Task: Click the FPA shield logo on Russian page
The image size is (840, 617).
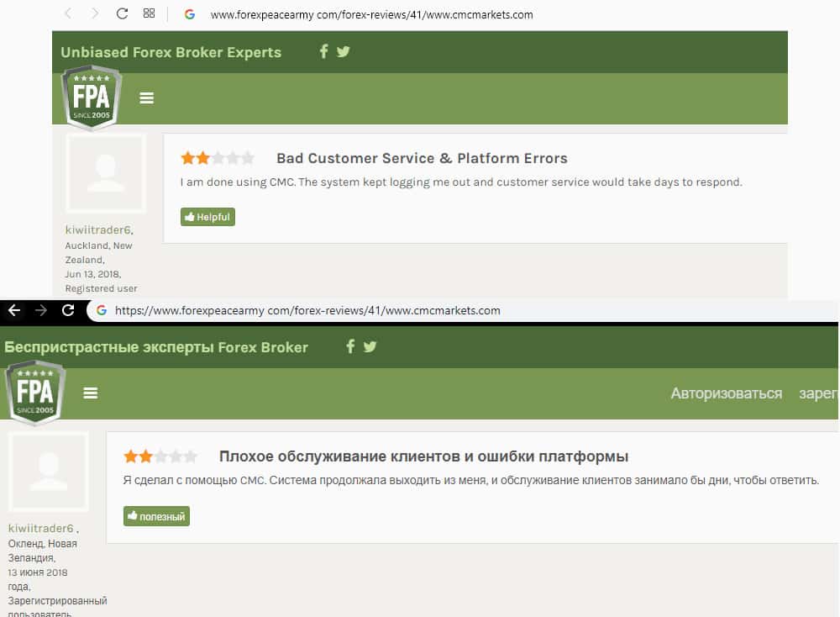Action: click(x=35, y=393)
